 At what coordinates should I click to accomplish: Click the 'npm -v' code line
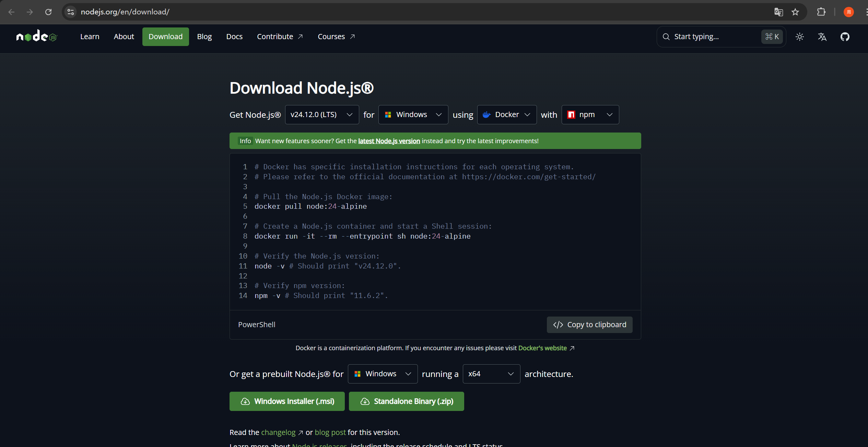(x=321, y=296)
